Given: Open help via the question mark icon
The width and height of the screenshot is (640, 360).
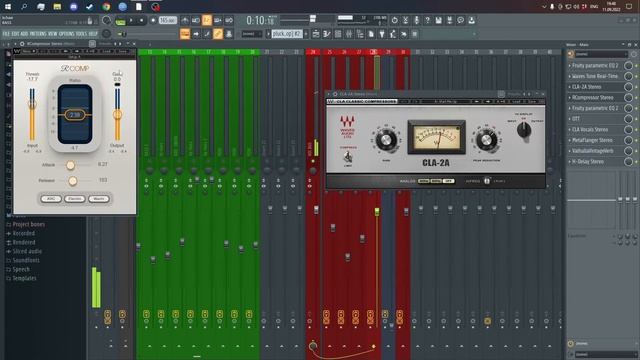Looking at the screenshot, I should click(x=427, y=20).
